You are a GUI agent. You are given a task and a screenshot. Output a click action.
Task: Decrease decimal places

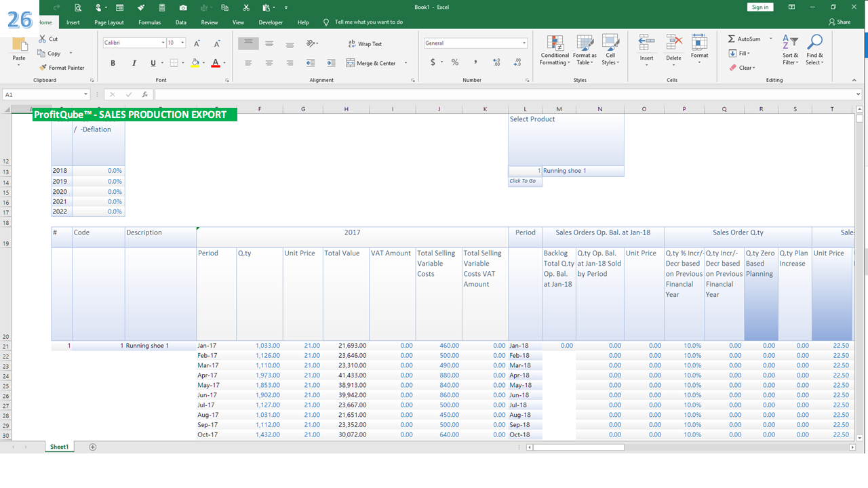516,62
